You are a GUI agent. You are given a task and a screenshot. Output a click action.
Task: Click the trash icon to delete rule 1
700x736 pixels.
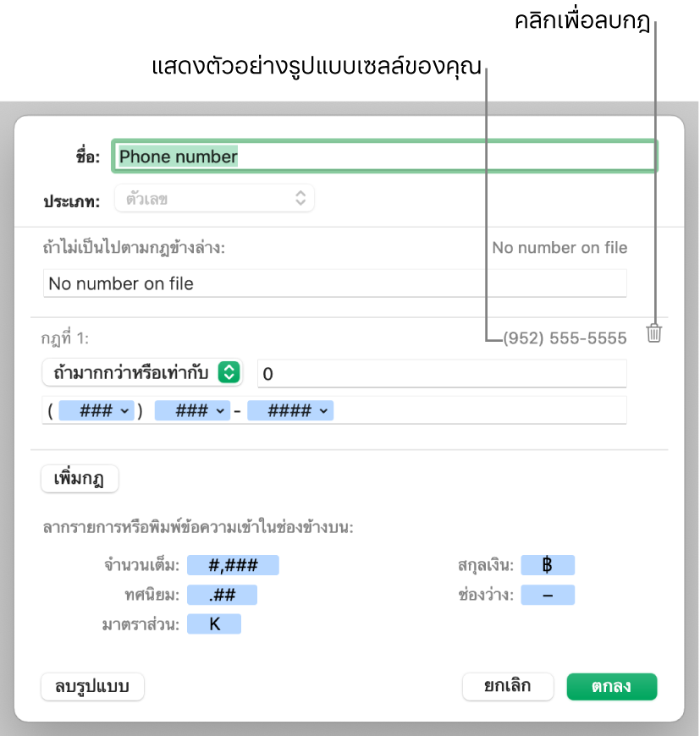click(653, 333)
